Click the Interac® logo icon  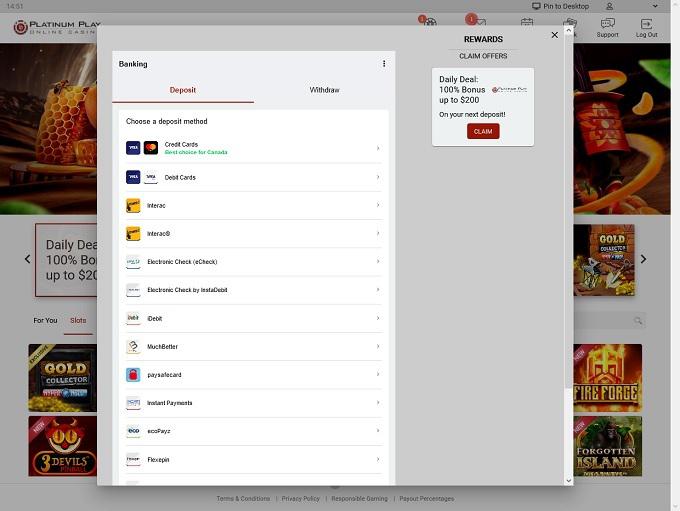[133, 233]
